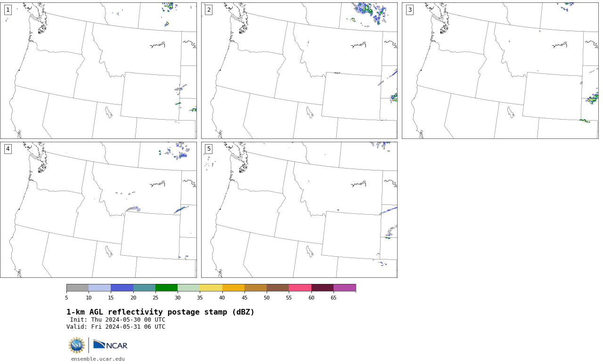Image resolution: width=603 pixels, height=364 pixels.
Task: Click the purple 65+ dBZ swatch
Action: [344, 288]
